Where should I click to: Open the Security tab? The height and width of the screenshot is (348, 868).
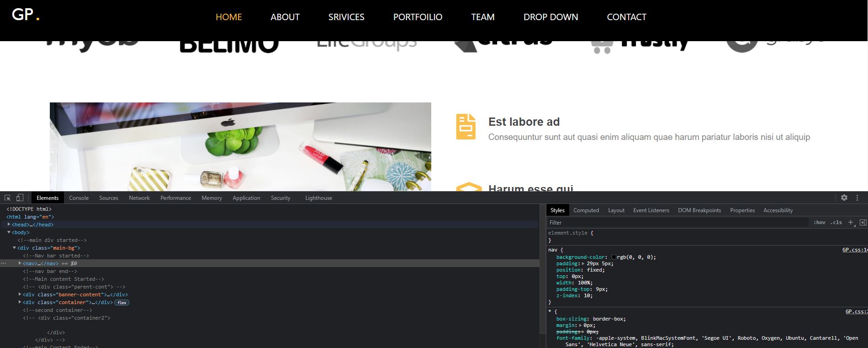[281, 198]
